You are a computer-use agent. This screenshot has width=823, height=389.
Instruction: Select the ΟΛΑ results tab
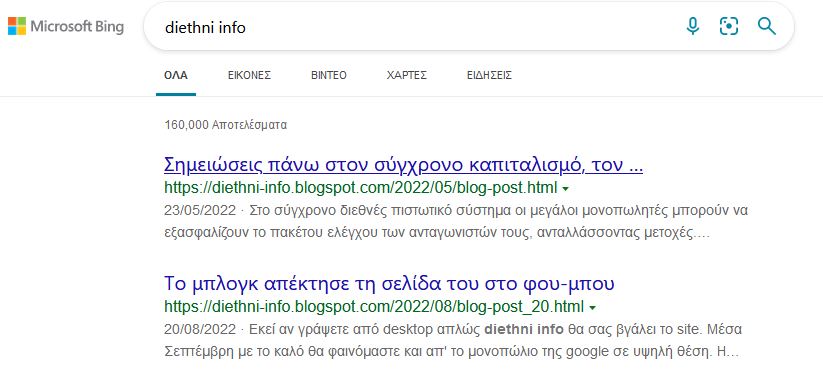click(176, 76)
